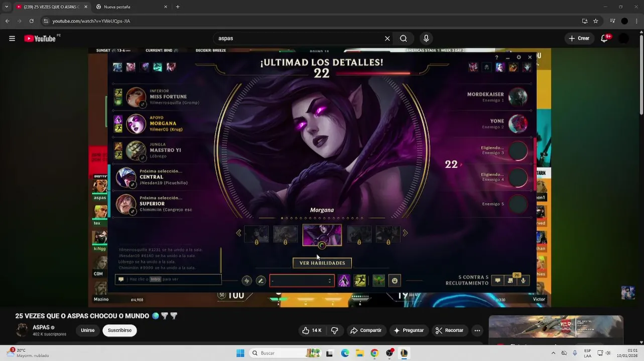644x361 pixels.
Task: Open League client help question mark
Action: tap(497, 57)
